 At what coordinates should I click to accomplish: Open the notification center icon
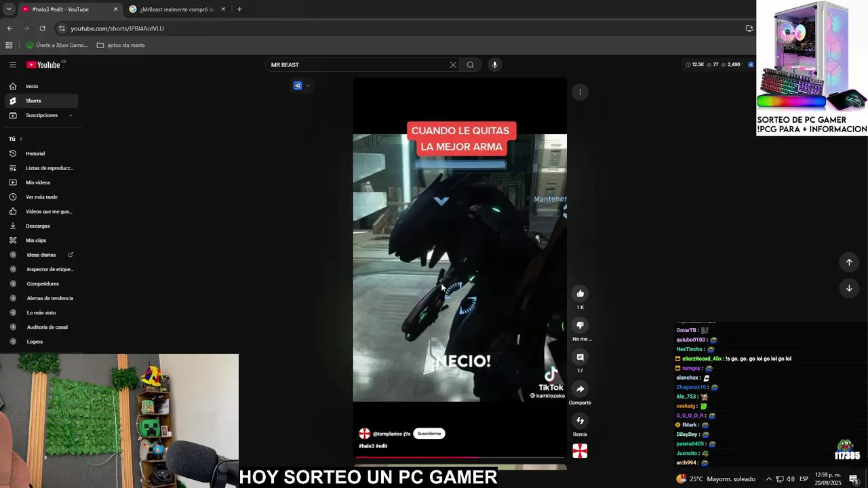click(x=854, y=479)
